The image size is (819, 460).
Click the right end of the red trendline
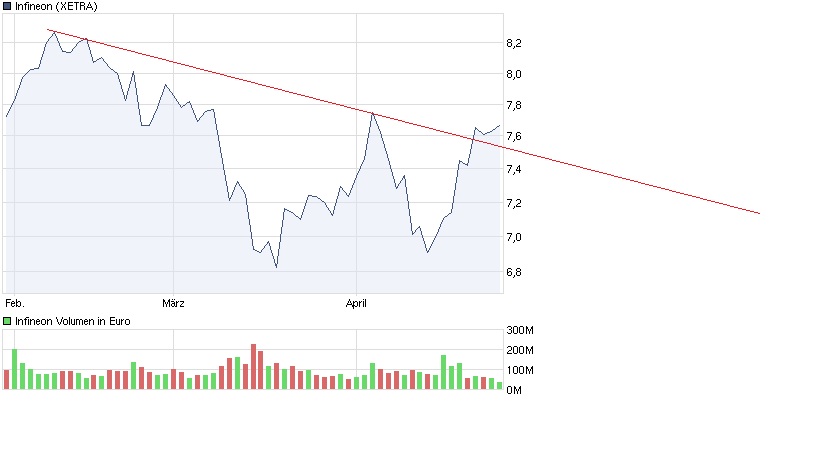759,213
